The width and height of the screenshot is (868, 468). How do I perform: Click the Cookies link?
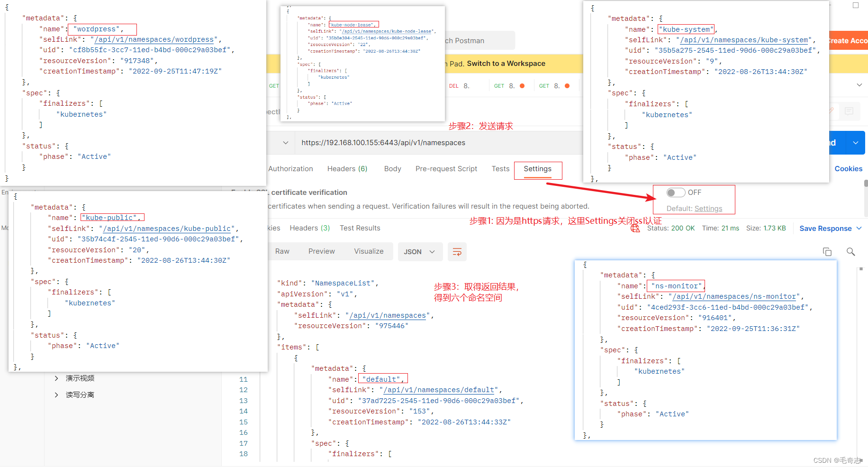(x=849, y=169)
